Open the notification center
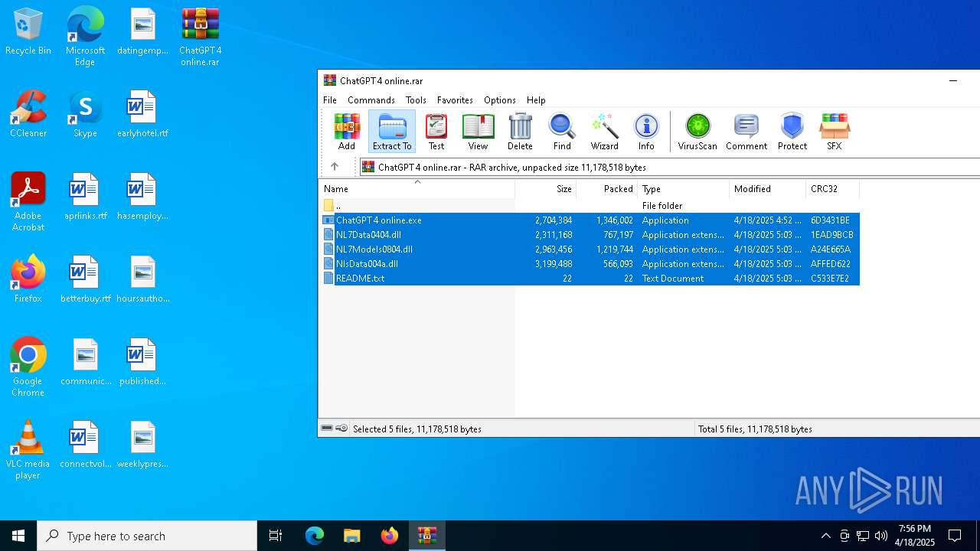 click(955, 536)
